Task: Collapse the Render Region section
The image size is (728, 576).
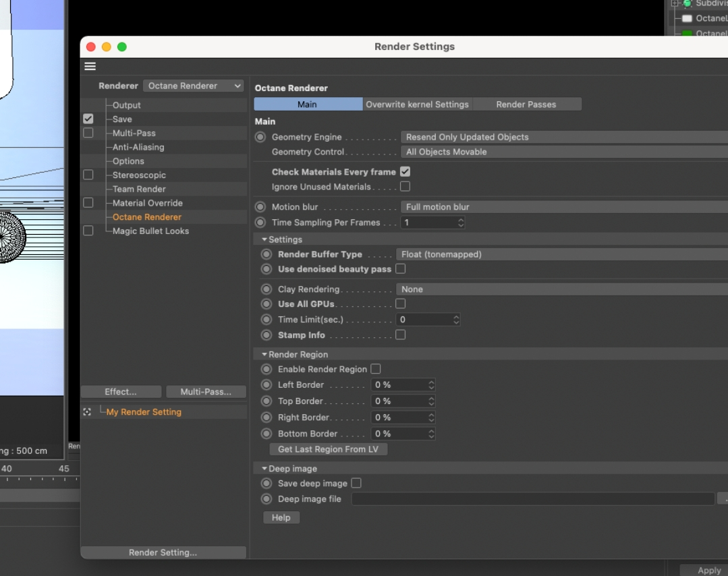Action: pyautogui.click(x=264, y=355)
